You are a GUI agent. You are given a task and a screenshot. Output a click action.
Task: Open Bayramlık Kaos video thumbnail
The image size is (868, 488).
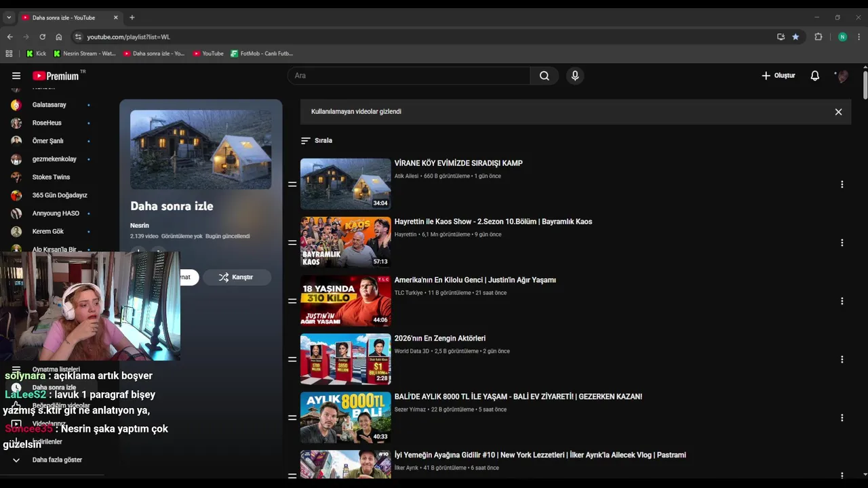345,242
